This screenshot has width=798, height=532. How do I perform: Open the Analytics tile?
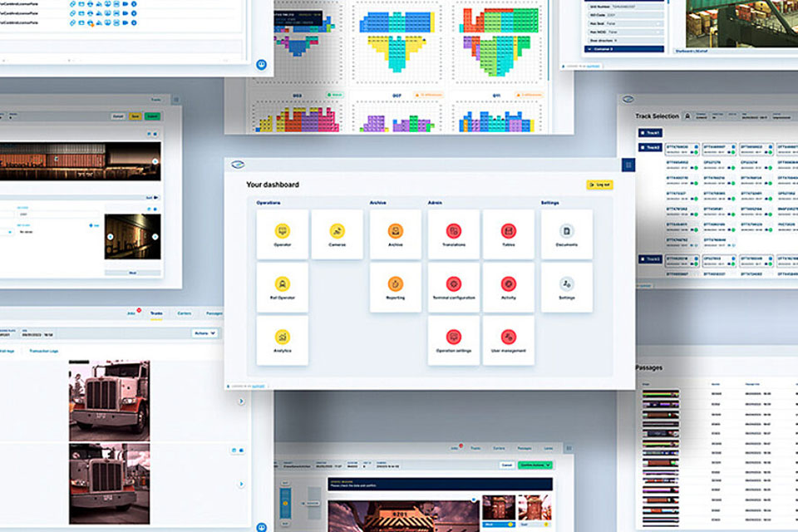click(282, 340)
